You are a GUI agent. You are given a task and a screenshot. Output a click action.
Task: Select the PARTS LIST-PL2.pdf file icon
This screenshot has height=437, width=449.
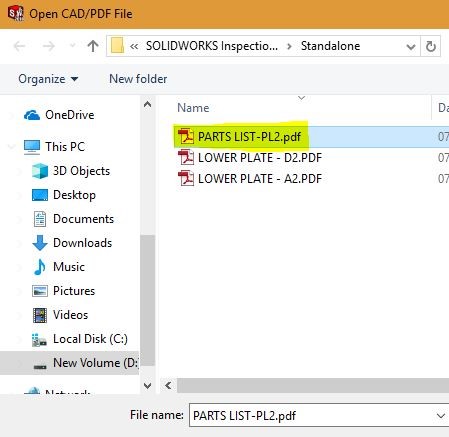(x=186, y=136)
